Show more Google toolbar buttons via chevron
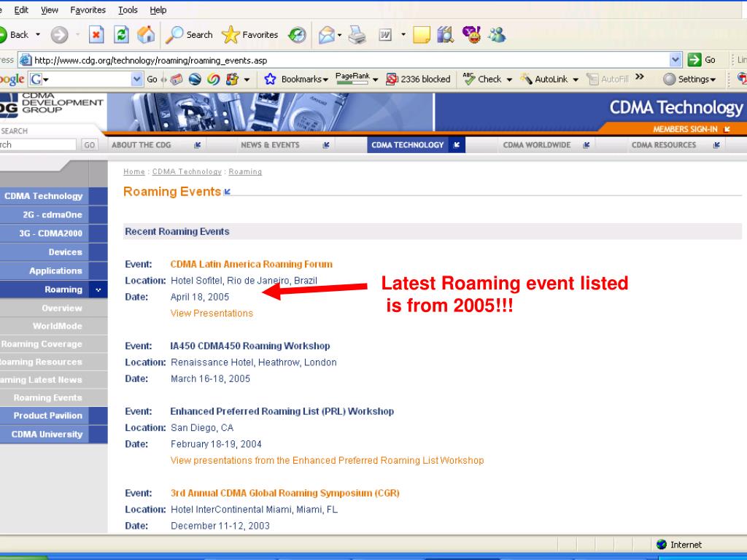Viewport: 747px width, 560px height. pos(640,77)
